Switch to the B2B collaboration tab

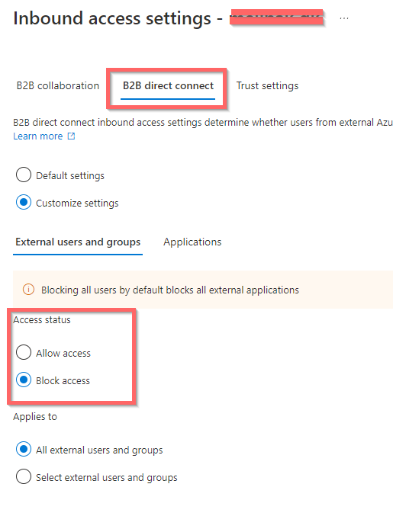pyautogui.click(x=58, y=86)
